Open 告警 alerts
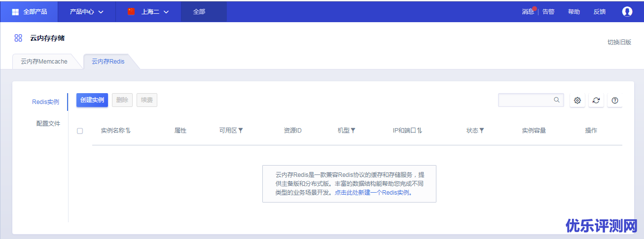 point(548,11)
